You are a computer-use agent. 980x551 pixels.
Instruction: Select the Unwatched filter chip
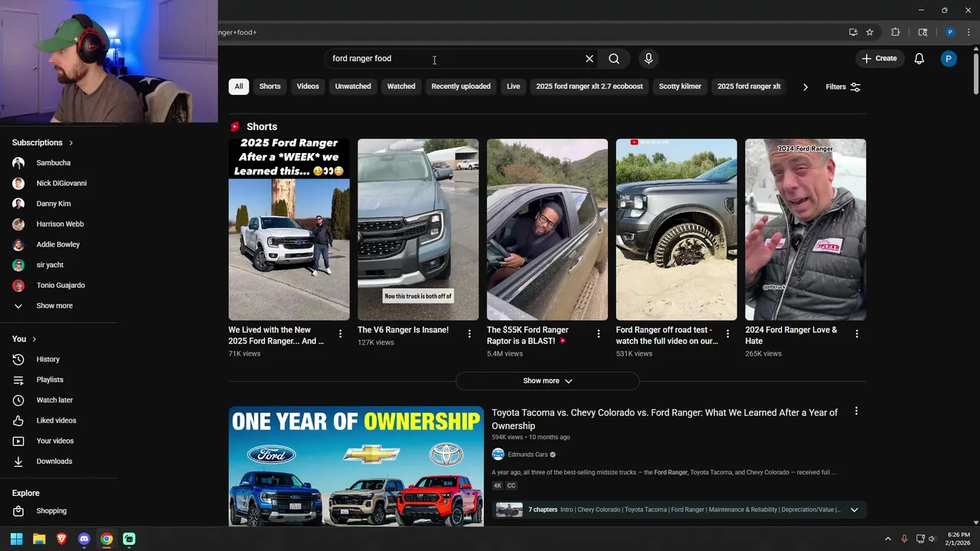353,86
